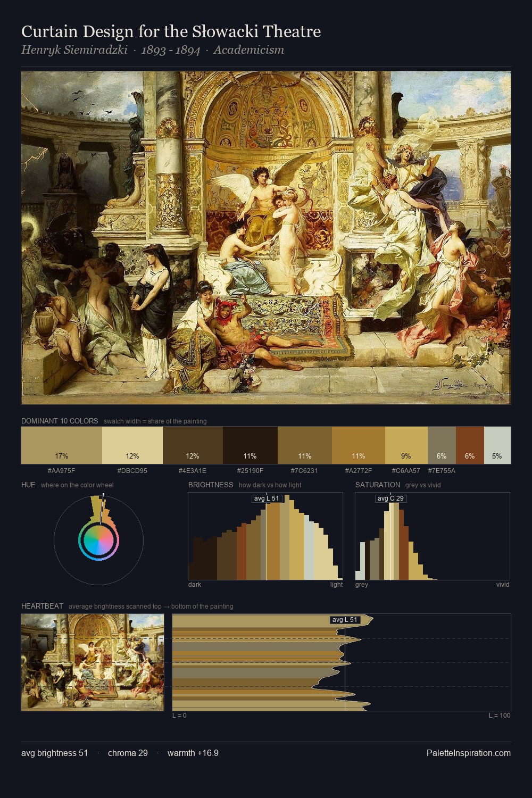Viewport: 532px width, 798px height.
Task: Click the avg L 51 label in Brightness histogram
Action: (x=267, y=498)
